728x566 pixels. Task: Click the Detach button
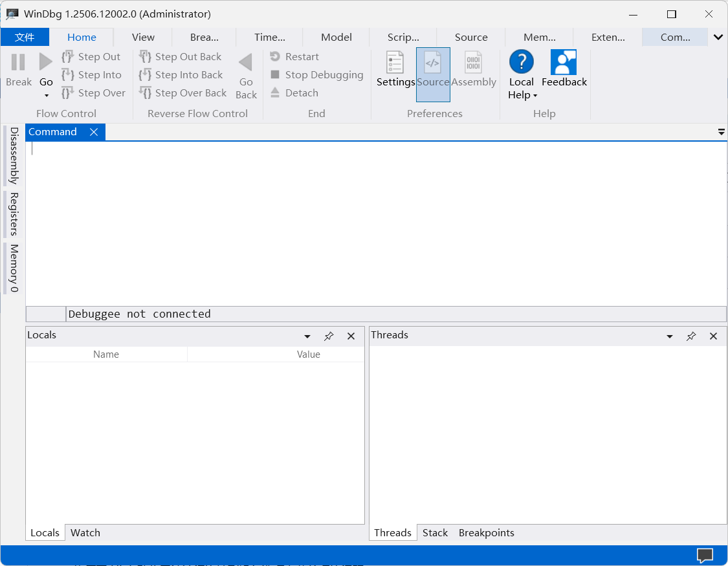(294, 93)
